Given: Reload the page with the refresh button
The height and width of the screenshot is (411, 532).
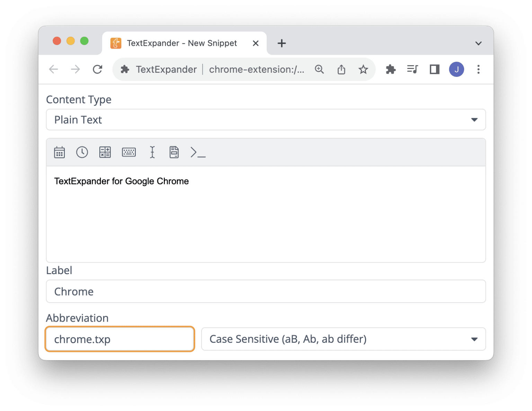Looking at the screenshot, I should click(97, 69).
